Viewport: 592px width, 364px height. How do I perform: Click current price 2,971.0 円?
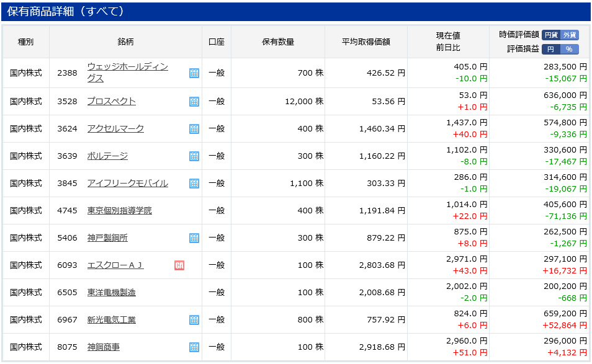click(467, 259)
